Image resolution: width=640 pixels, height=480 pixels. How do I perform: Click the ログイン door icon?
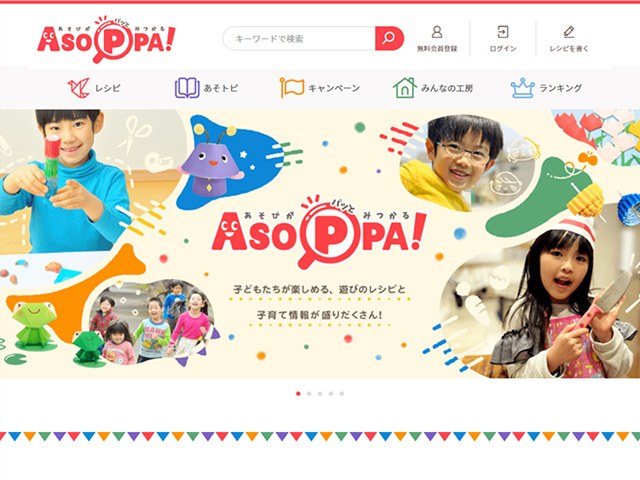point(503,32)
